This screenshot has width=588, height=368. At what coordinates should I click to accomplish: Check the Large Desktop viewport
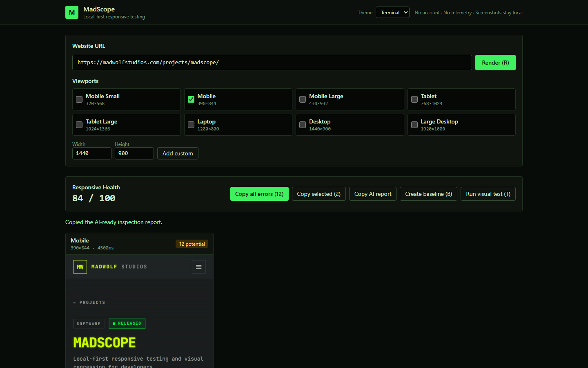click(414, 125)
